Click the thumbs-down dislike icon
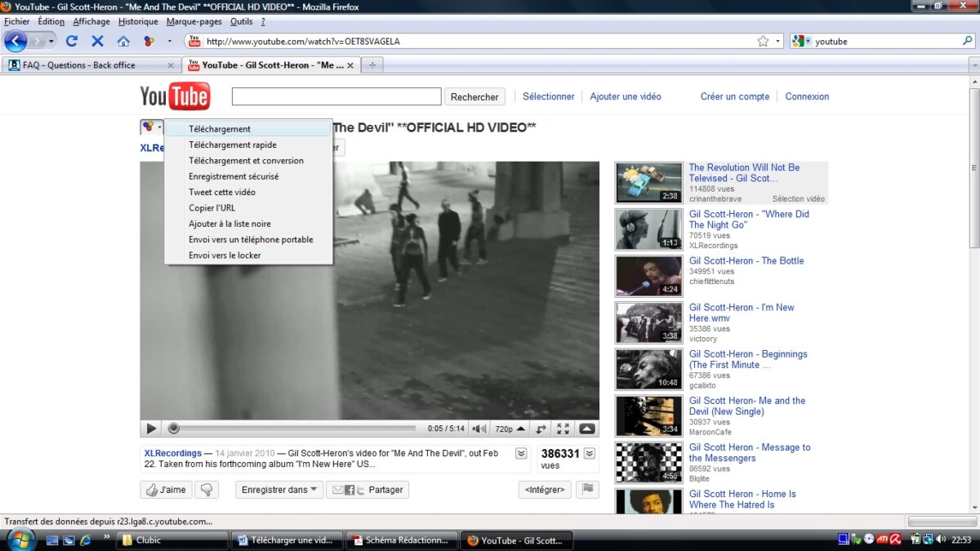 (x=206, y=490)
